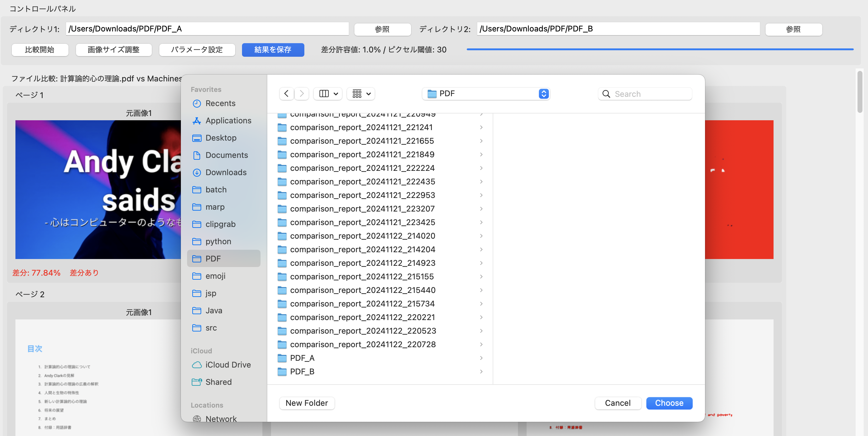868x436 pixels.
Task: Open the column view mode selector
Action: 328,94
